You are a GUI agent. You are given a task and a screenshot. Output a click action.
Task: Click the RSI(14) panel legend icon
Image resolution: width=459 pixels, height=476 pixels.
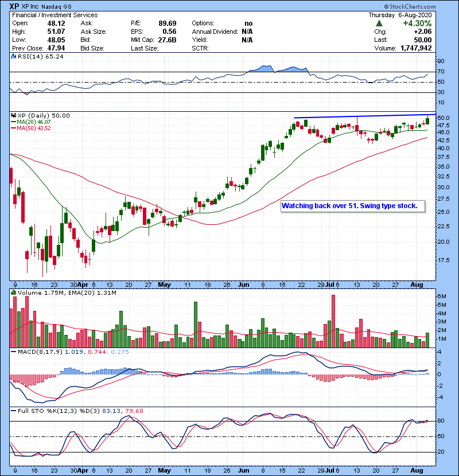pos(14,56)
